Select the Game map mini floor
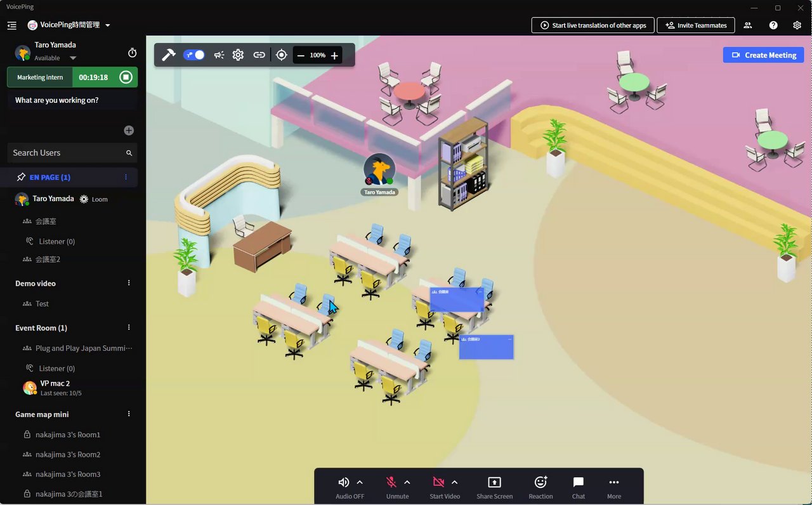 (42, 414)
